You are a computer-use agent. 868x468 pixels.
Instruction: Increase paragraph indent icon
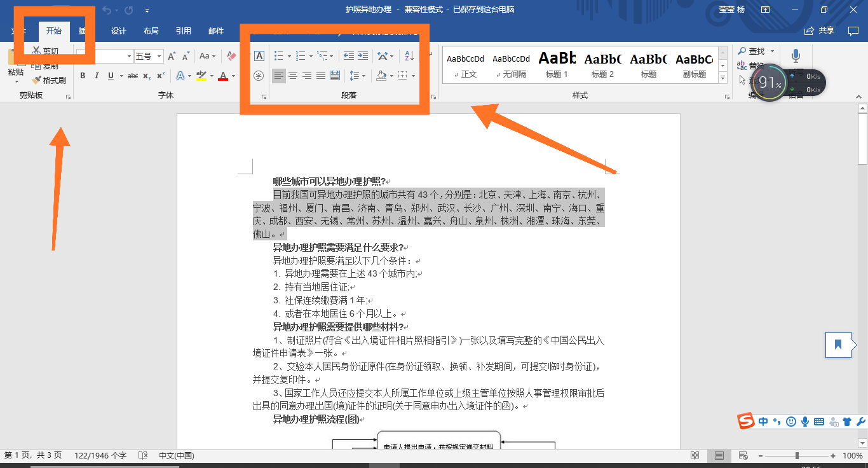click(363, 57)
